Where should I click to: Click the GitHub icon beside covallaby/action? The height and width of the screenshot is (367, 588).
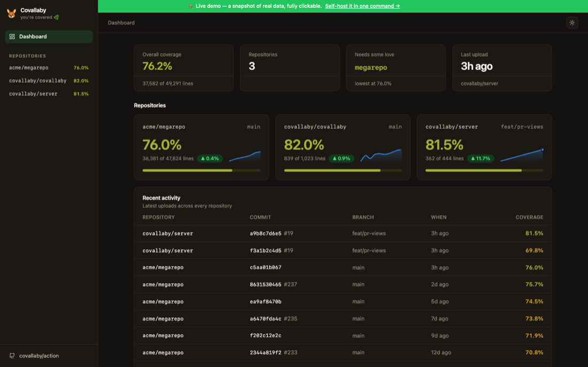tap(12, 356)
